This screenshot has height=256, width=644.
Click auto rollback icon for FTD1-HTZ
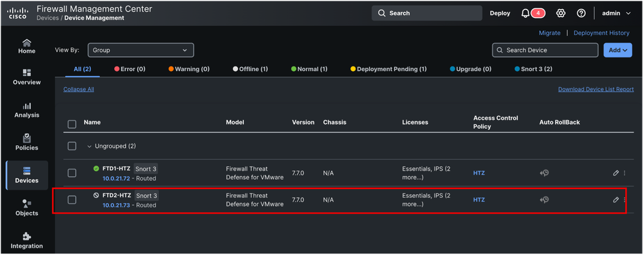[544, 173]
